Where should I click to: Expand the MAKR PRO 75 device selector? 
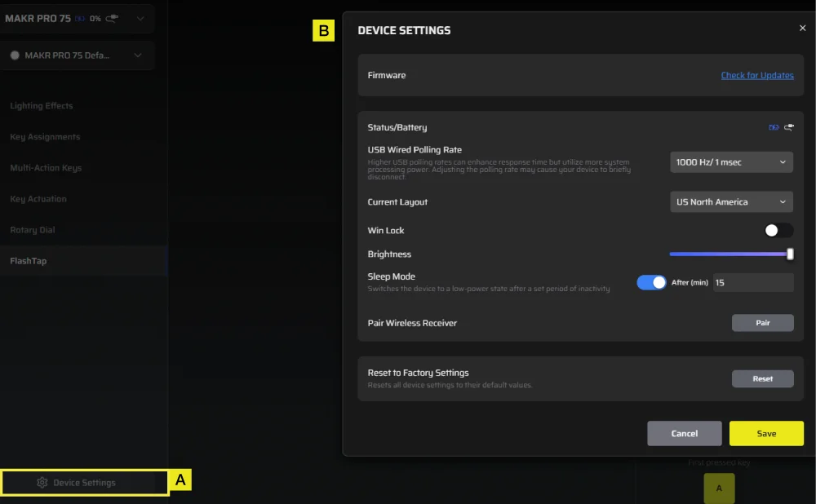pyautogui.click(x=139, y=18)
